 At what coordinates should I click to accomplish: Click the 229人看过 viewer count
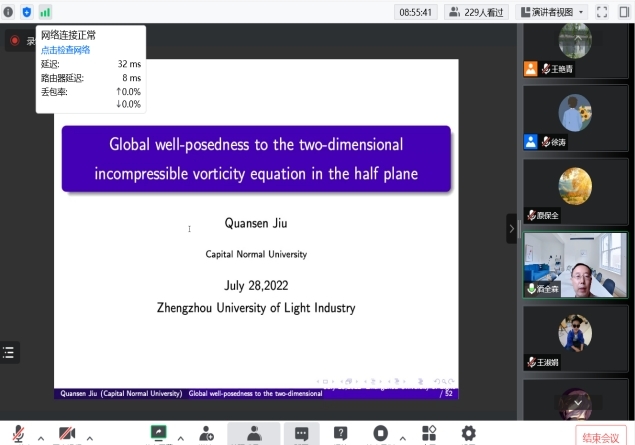[476, 12]
